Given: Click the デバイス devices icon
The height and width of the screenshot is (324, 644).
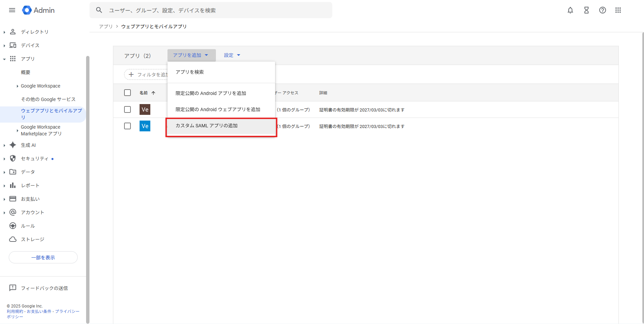Looking at the screenshot, I should 13,45.
